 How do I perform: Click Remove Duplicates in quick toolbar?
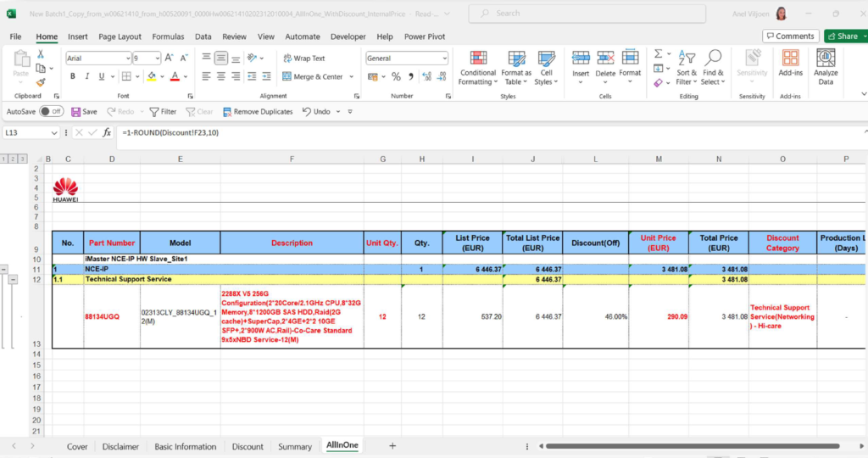click(256, 112)
